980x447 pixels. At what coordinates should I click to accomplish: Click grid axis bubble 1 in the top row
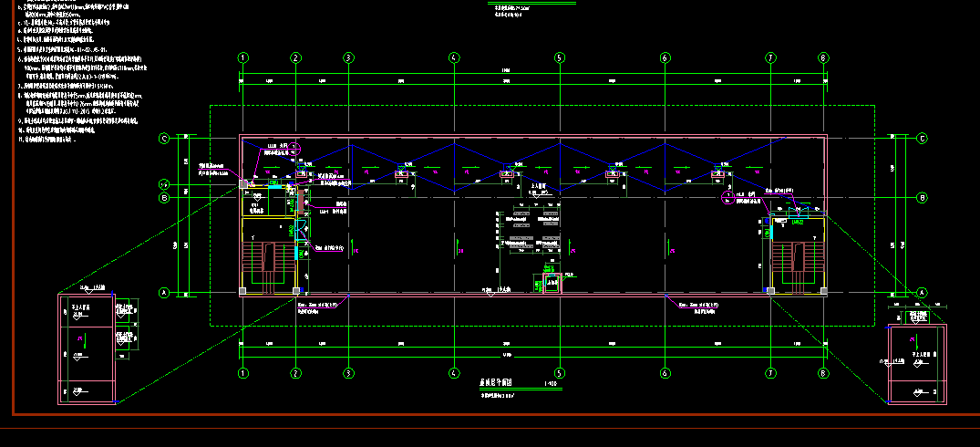[x=242, y=57]
